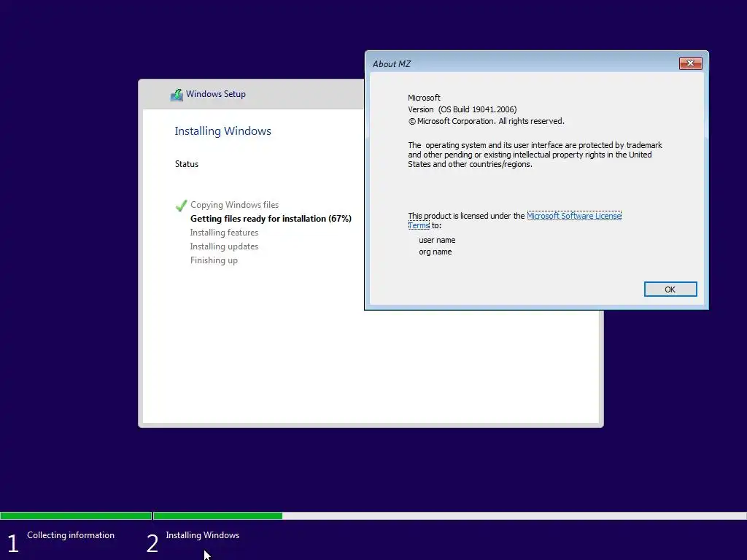Click the green checkmark beside Copying Windows files
The image size is (747, 560).
pyautogui.click(x=182, y=205)
